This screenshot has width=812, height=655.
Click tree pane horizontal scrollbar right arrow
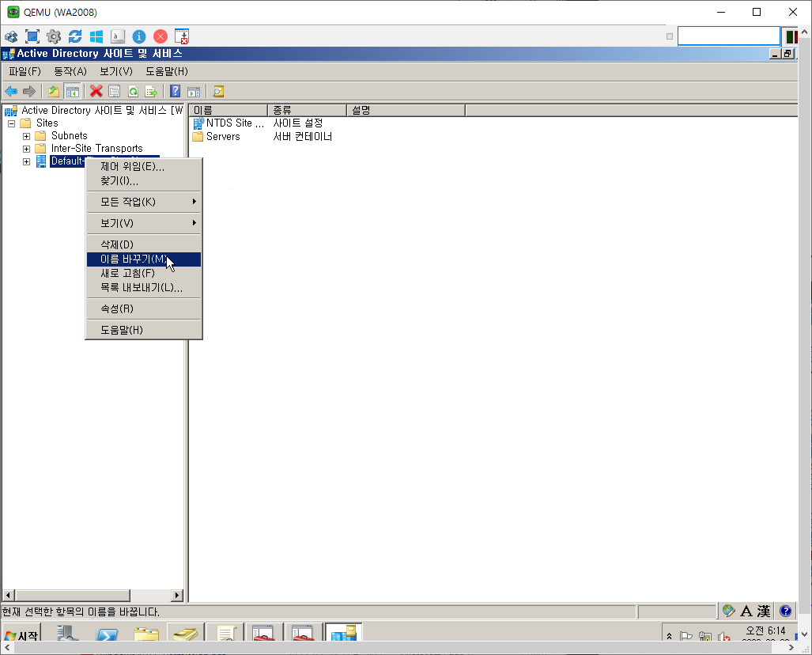click(x=177, y=596)
